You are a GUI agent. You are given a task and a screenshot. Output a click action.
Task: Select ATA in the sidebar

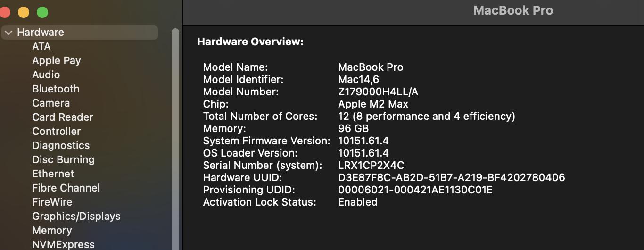(41, 47)
